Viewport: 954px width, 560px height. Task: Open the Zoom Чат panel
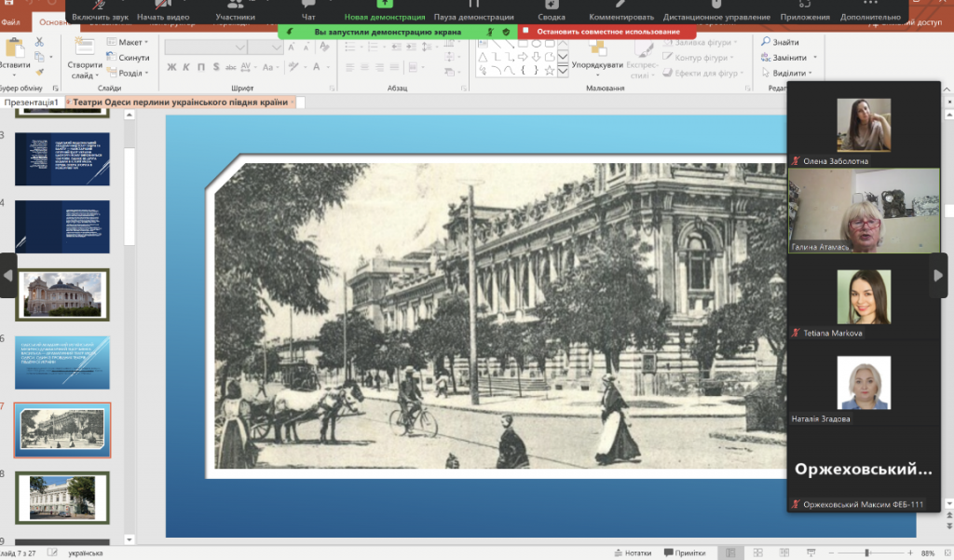[308, 11]
